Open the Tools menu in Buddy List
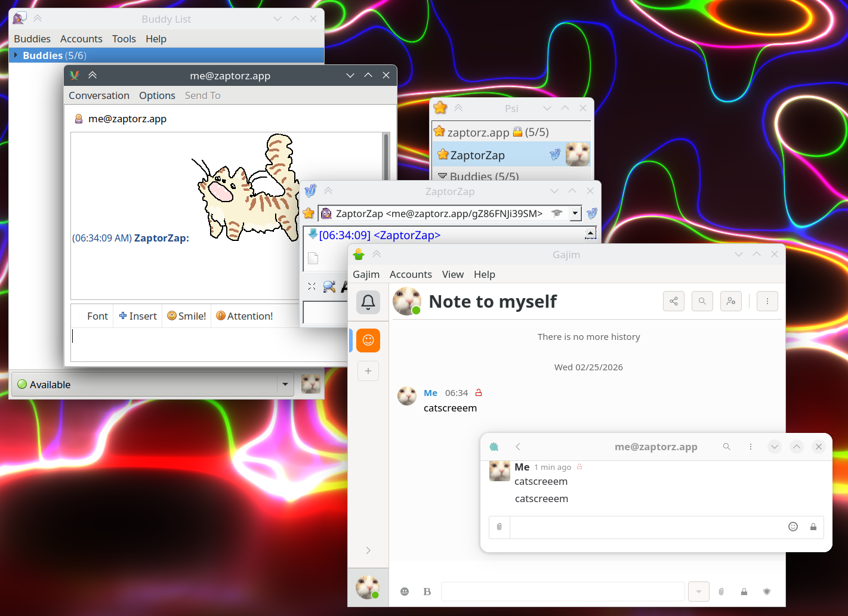This screenshot has width=848, height=616. point(124,39)
